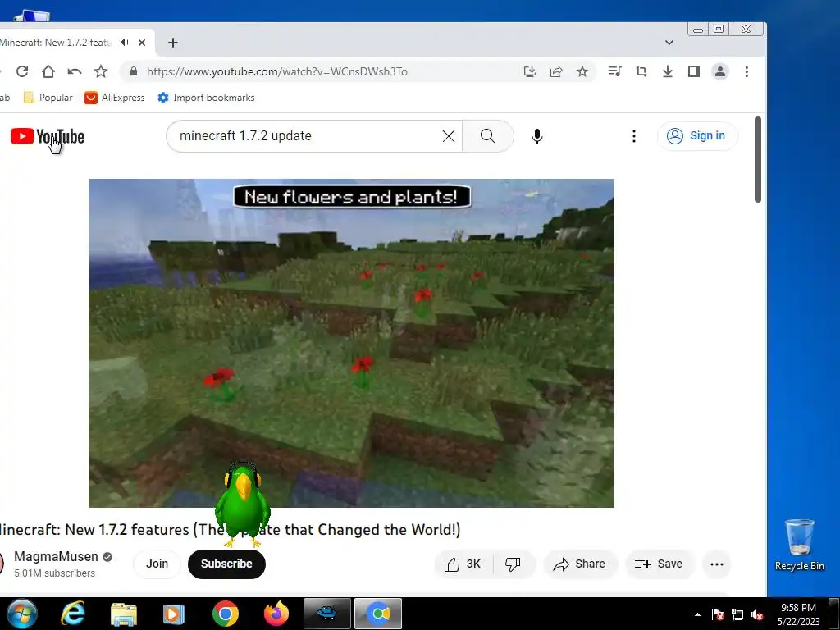The height and width of the screenshot is (630, 840).
Task: Go to the browser home page icon
Action: point(48,72)
